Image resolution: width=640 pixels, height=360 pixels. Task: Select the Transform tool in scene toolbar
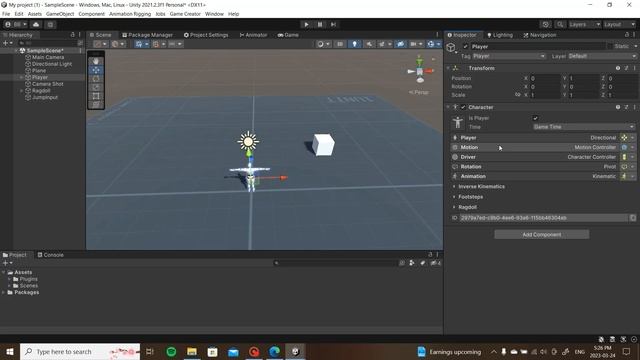point(96,104)
